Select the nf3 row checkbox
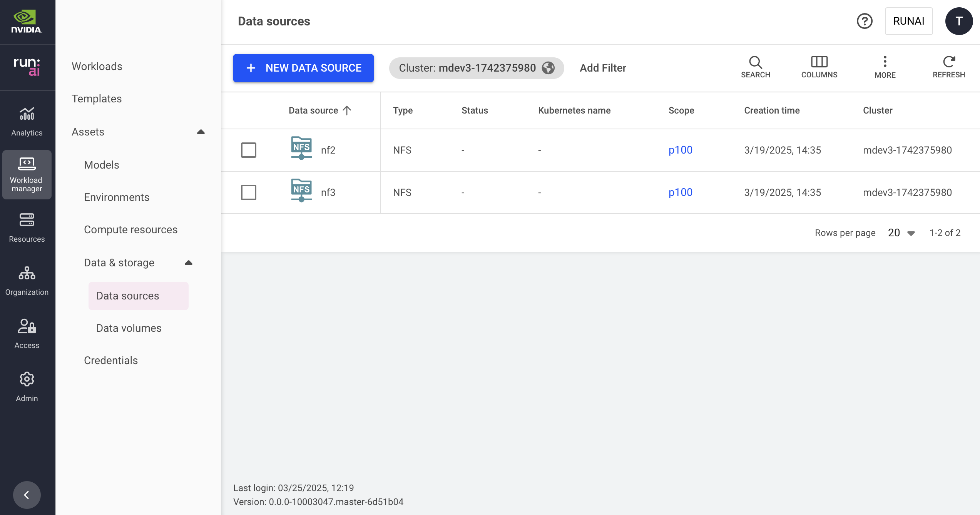The height and width of the screenshot is (515, 980). point(249,192)
